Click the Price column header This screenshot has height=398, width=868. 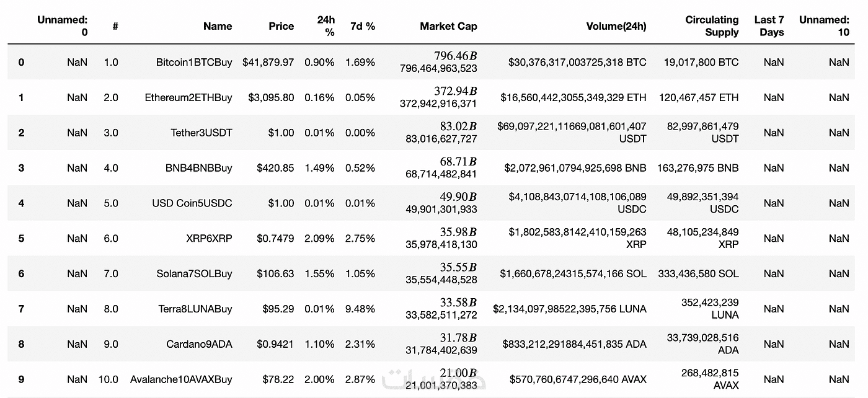(x=281, y=26)
